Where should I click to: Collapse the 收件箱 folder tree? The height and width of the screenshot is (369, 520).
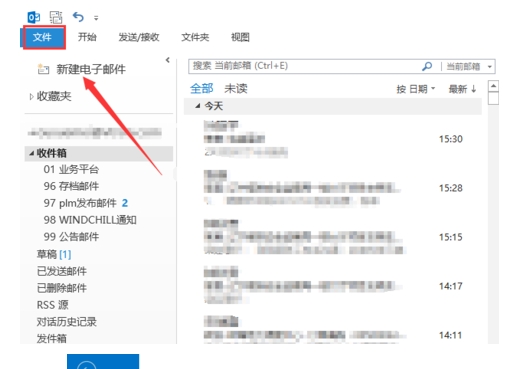coord(32,153)
